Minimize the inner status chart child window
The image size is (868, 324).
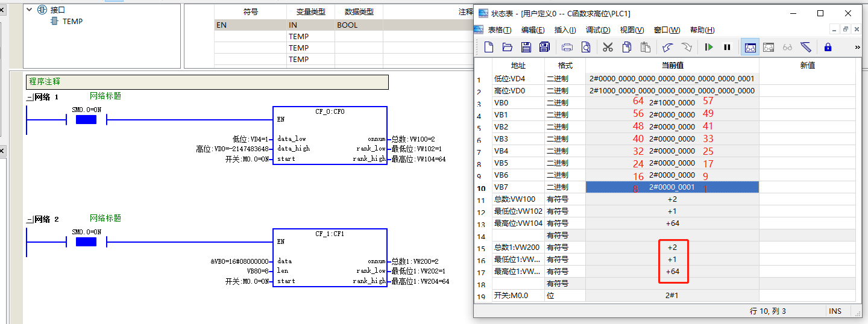click(835, 30)
